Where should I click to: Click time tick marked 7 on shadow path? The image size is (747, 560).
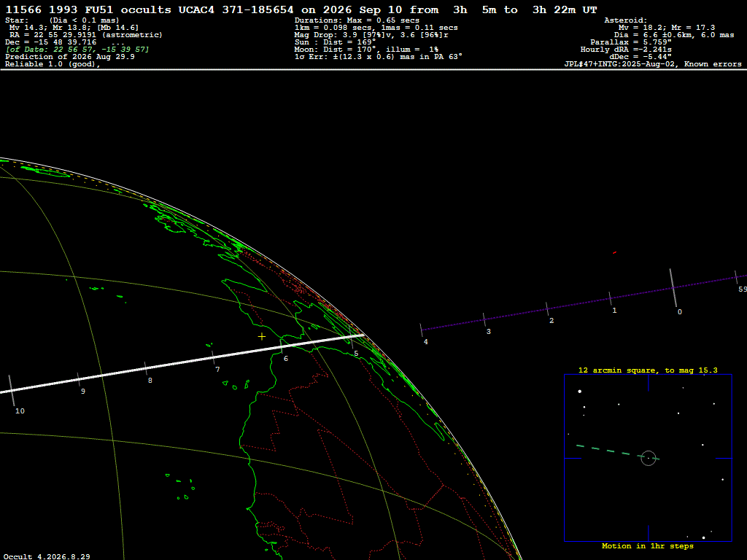pos(213,357)
